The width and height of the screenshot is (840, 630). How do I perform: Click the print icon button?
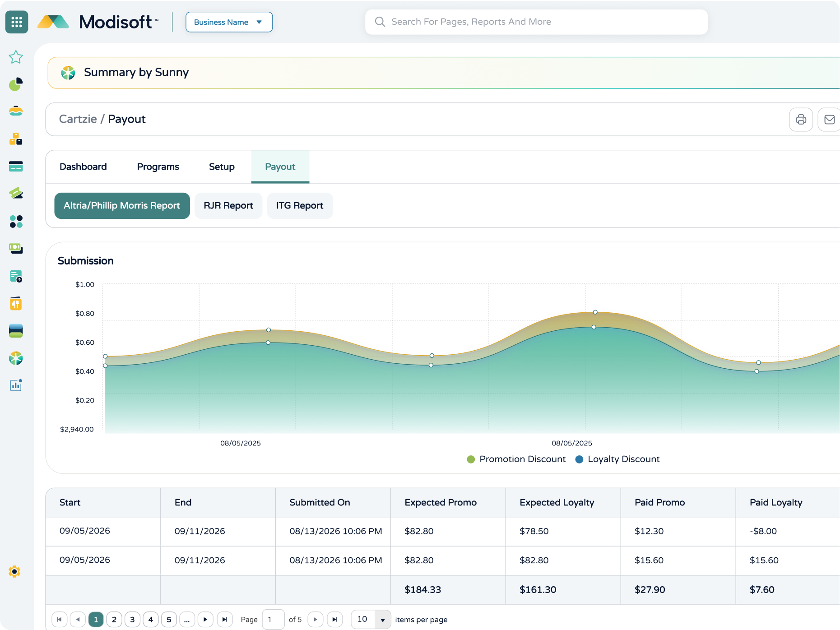tap(801, 120)
